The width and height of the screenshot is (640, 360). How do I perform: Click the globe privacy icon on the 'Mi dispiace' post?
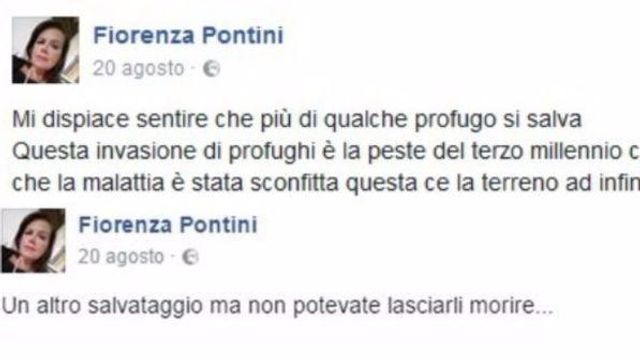point(211,69)
